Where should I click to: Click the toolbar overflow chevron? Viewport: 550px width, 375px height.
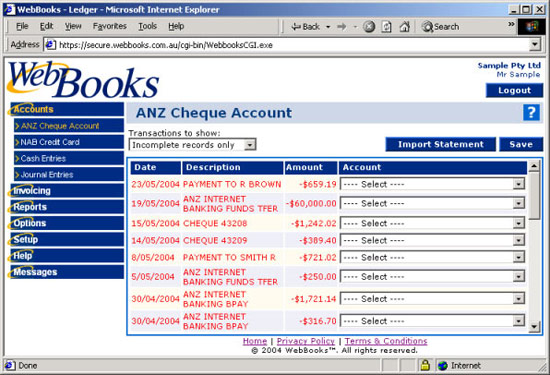511,24
